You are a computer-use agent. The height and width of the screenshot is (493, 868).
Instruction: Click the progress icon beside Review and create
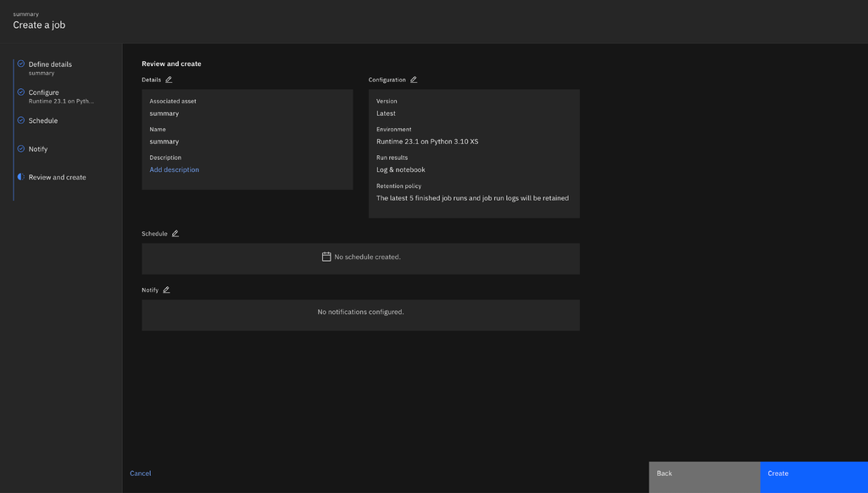(x=21, y=176)
